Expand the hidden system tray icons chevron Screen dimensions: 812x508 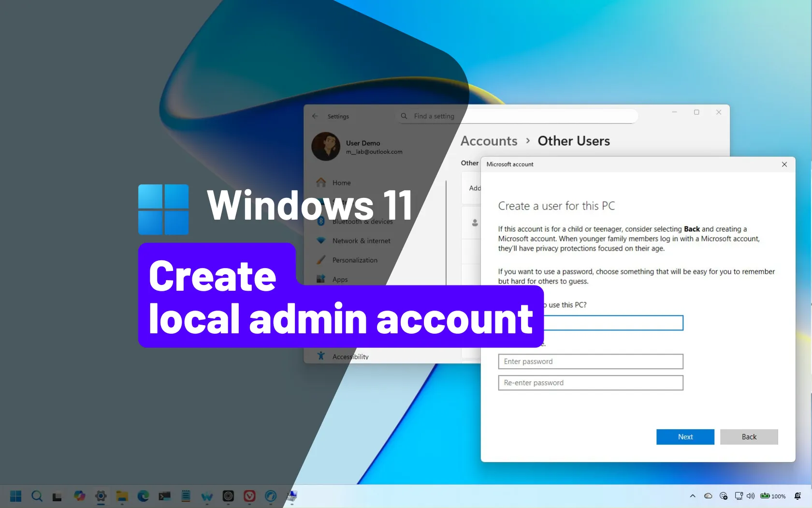pos(693,496)
